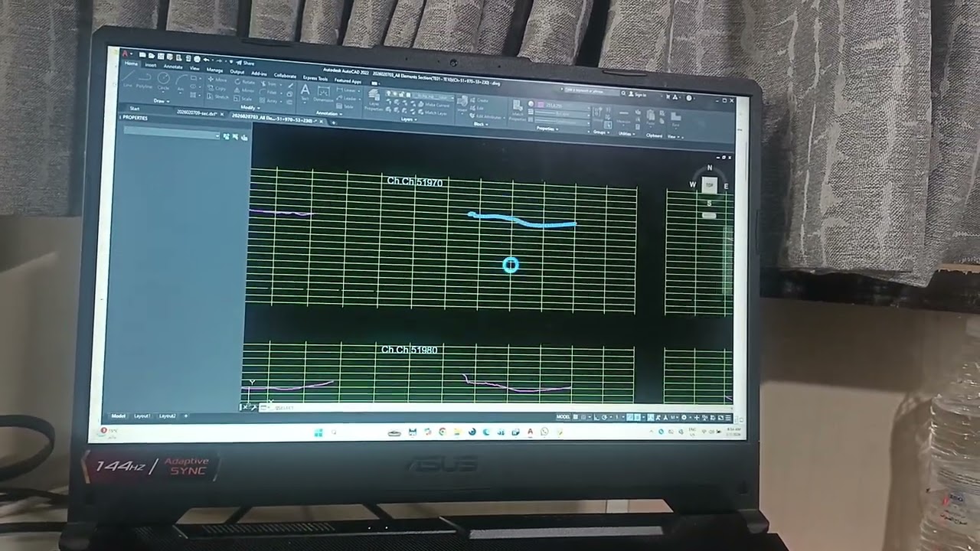
Task: Open the Manage ribbon tab
Action: 214,70
